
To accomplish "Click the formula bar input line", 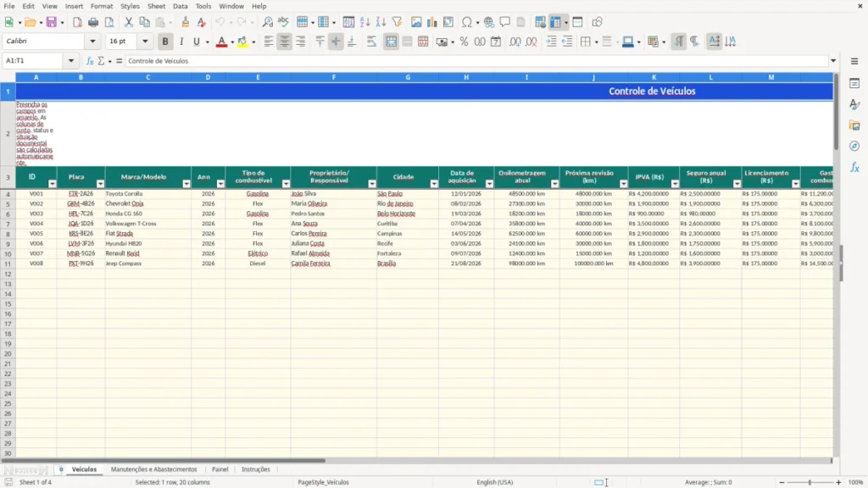I will click(x=476, y=61).
